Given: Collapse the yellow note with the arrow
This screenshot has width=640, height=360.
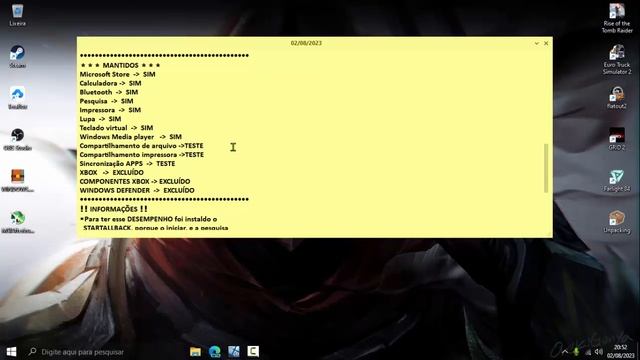Looking at the screenshot, I should pyautogui.click(x=537, y=43).
